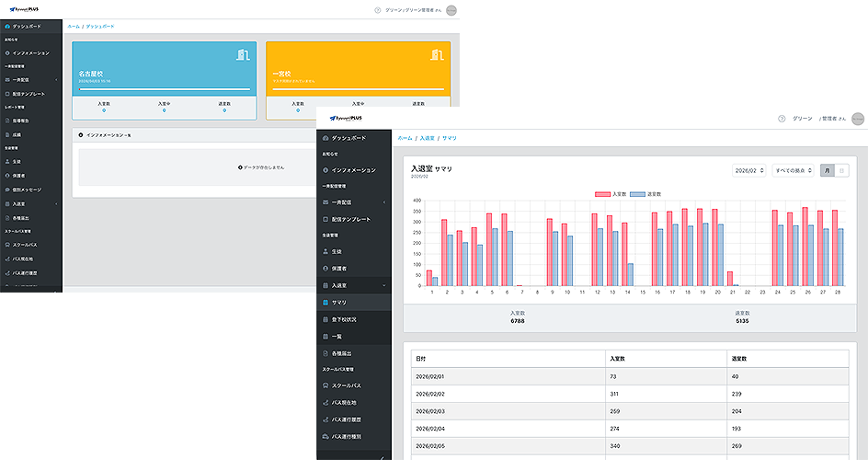Viewport: 868px width, 460px height.
Task: Open 保護者 in the front window sidebar
Action: (338, 269)
